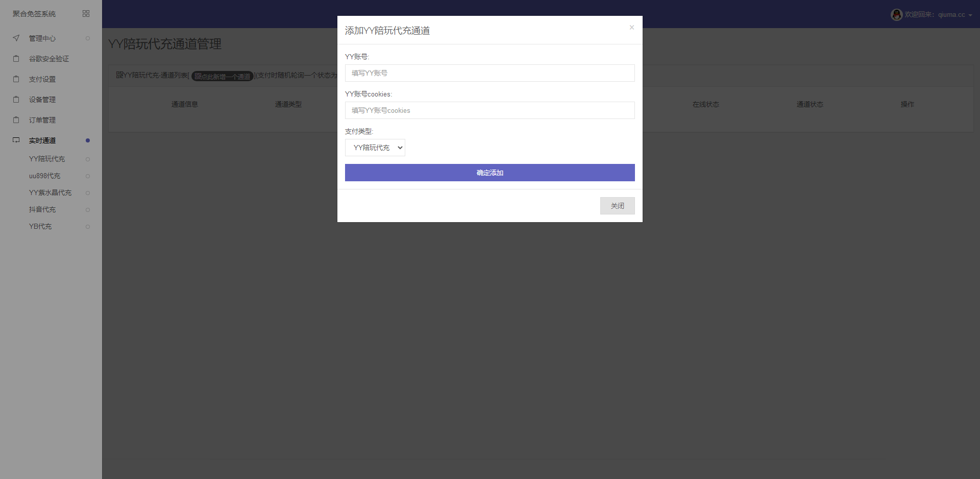The width and height of the screenshot is (980, 479).
Task: Click the circle indicator beside 抖音代充
Action: tap(88, 210)
